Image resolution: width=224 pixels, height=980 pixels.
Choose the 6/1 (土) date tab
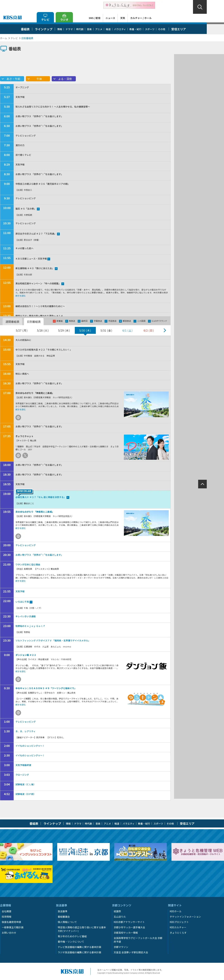tap(127, 330)
